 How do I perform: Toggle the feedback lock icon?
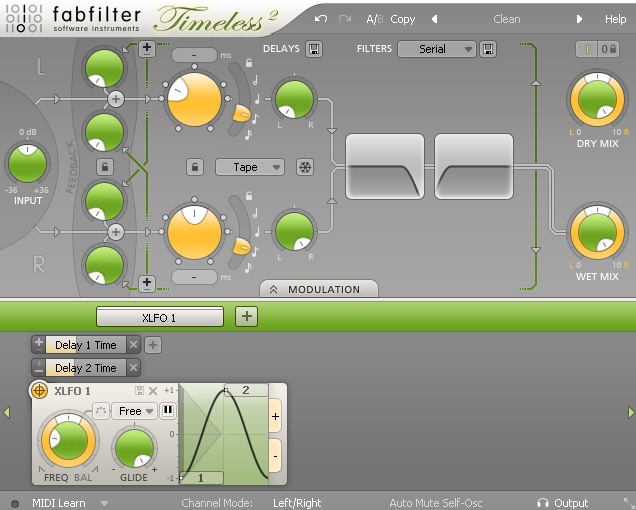click(x=105, y=167)
